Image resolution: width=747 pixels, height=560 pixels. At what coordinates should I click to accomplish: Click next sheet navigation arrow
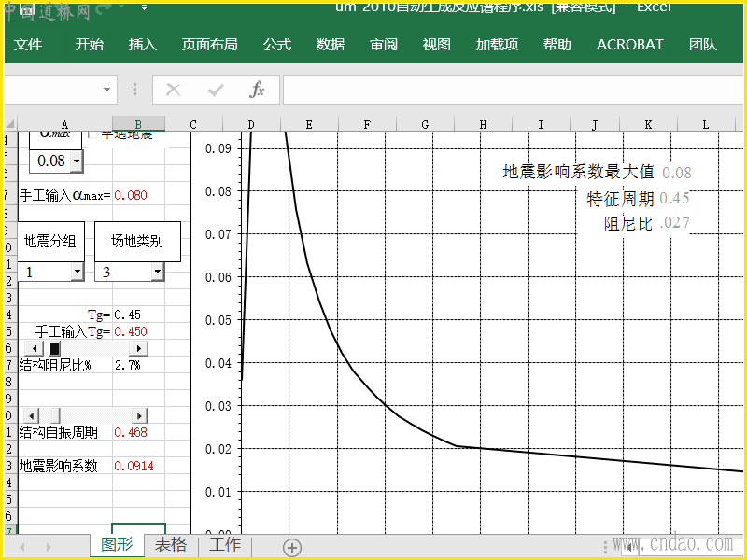(x=49, y=547)
